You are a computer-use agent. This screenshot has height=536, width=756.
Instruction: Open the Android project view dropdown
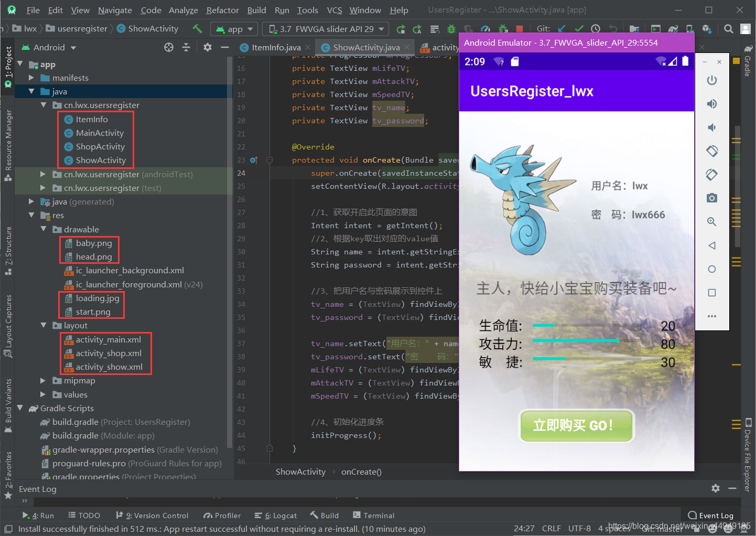49,47
